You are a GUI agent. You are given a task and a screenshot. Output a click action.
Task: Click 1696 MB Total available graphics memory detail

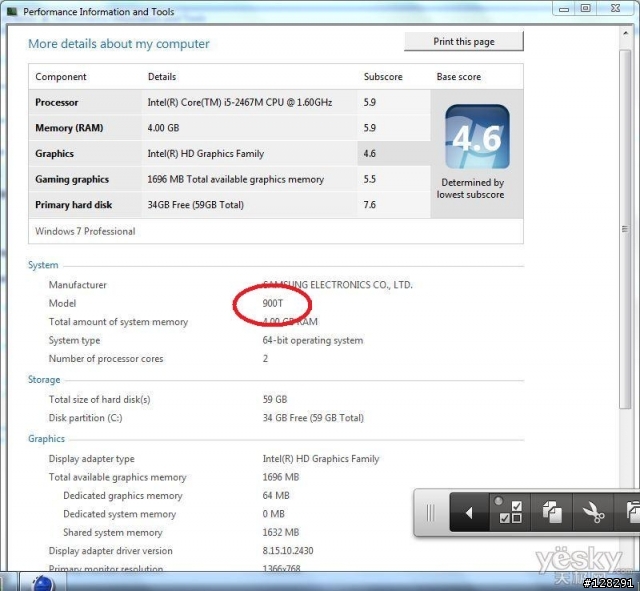pos(236,180)
